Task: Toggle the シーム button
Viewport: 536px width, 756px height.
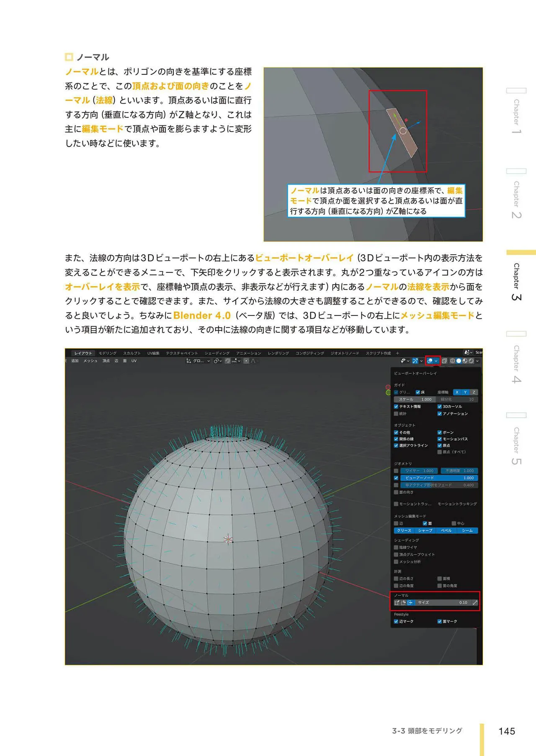Action: (x=467, y=531)
